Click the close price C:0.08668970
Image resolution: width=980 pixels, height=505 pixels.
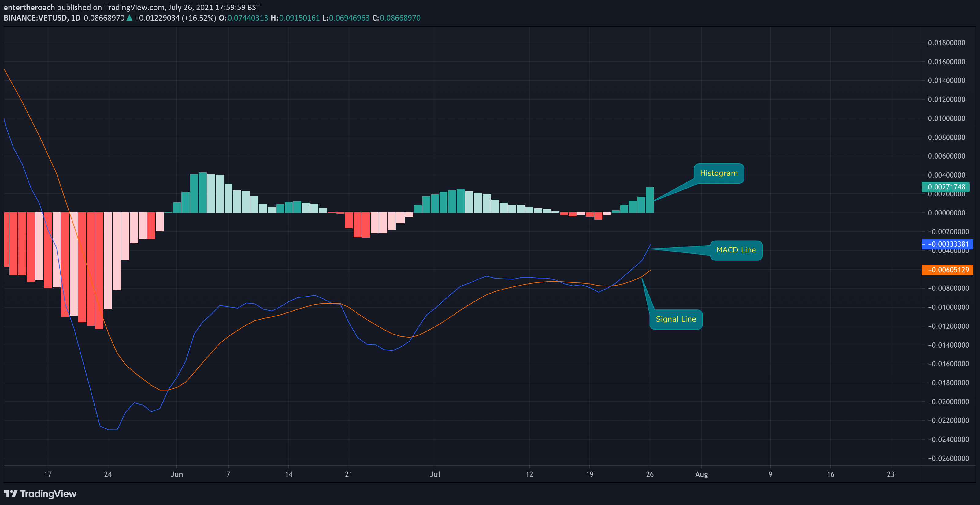point(396,18)
